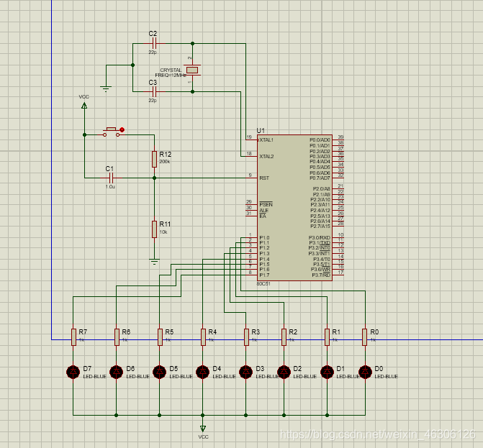This screenshot has width=483, height=448.
Task: Select the 80C51 microcontroller U1 chip body
Action: (294, 207)
